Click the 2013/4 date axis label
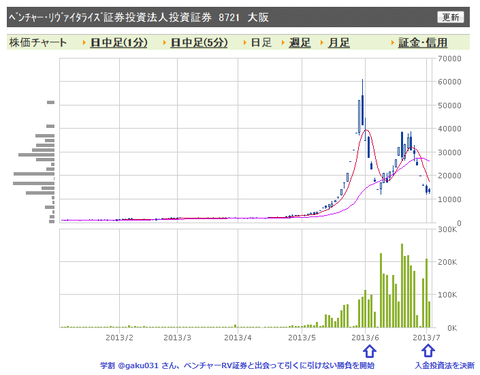This screenshot has width=480, height=375. pyautogui.click(x=238, y=338)
